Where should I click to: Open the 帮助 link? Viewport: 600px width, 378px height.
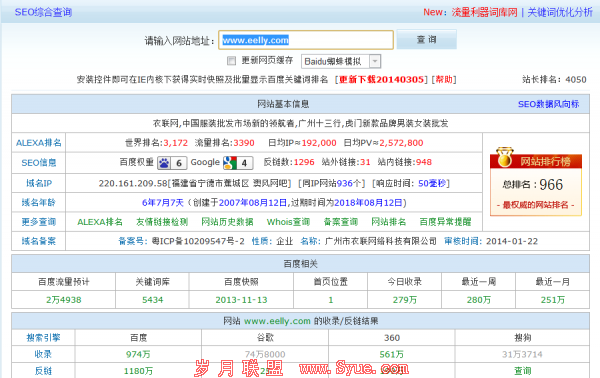point(444,80)
